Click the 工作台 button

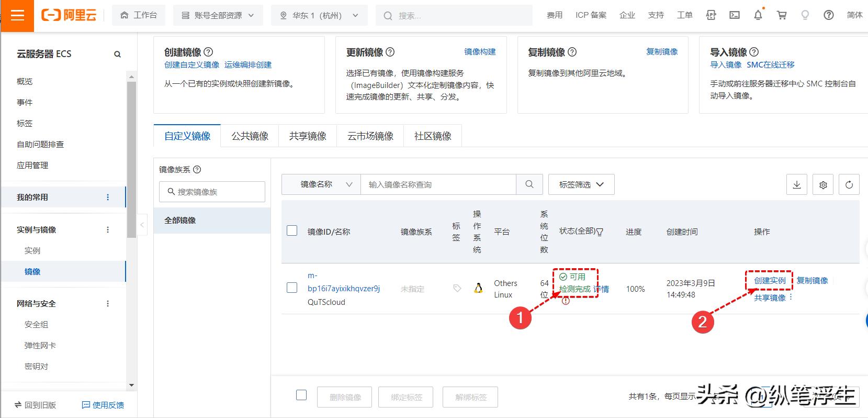pos(139,15)
